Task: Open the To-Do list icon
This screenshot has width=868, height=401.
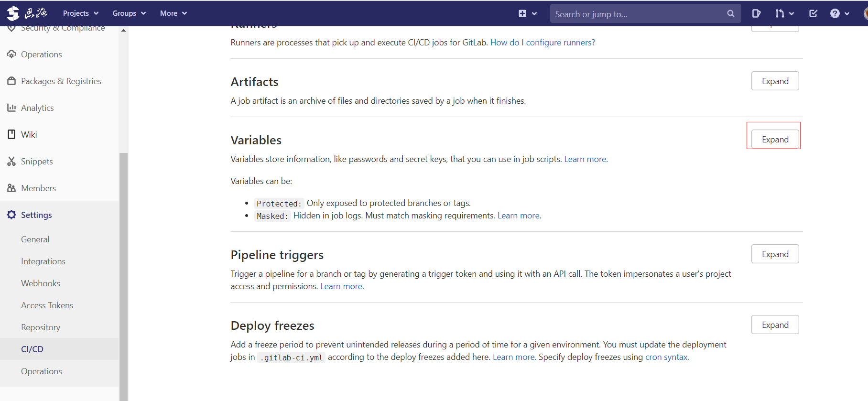Action: click(813, 13)
